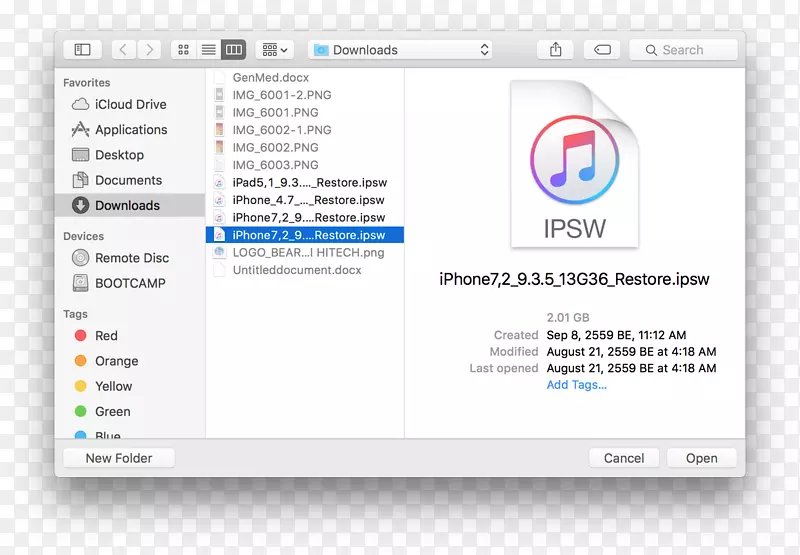Switch to icon view
This screenshot has width=800, height=555.
tap(184, 49)
